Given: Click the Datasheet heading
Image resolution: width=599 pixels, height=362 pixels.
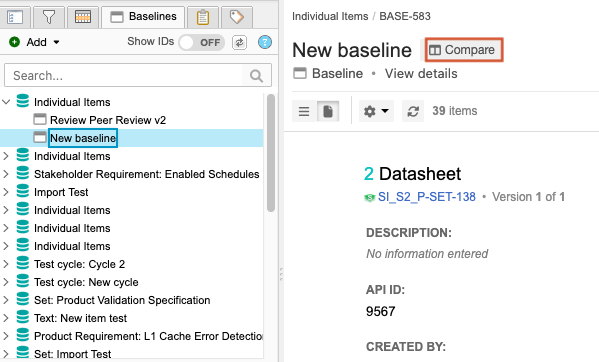Looking at the screenshot, I should coord(420,174).
